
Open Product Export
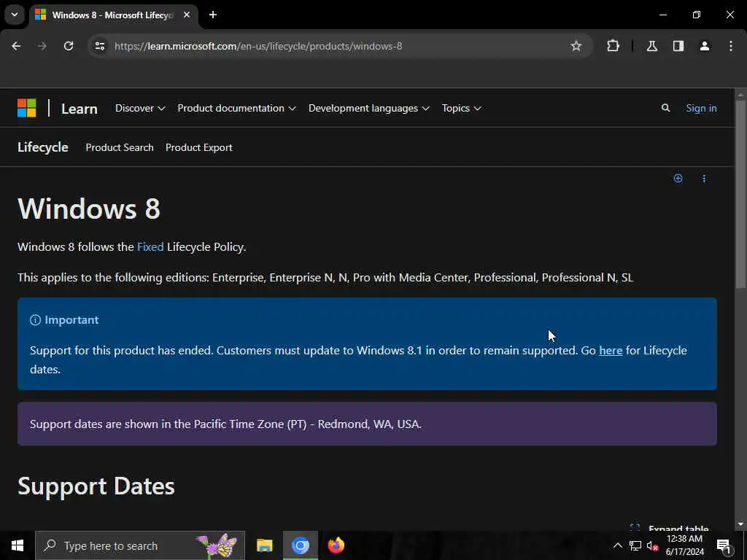point(198,147)
